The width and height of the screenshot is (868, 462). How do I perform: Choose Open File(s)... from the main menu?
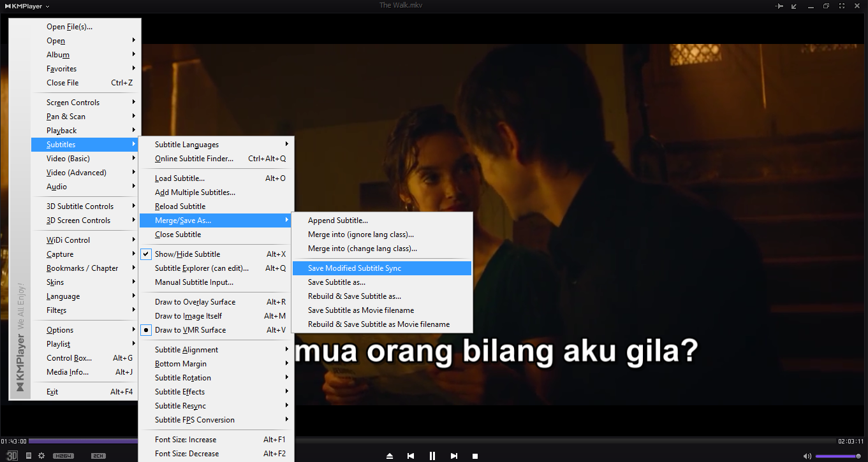click(85, 27)
